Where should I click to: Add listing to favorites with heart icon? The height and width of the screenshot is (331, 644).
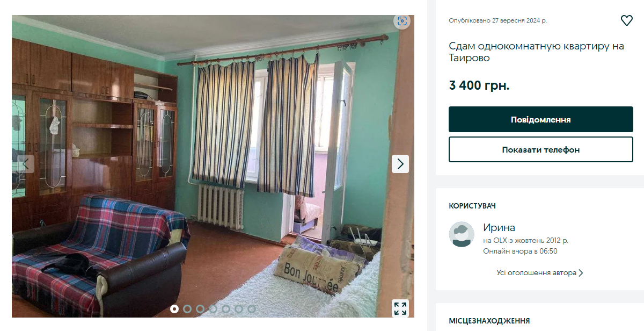click(x=626, y=20)
